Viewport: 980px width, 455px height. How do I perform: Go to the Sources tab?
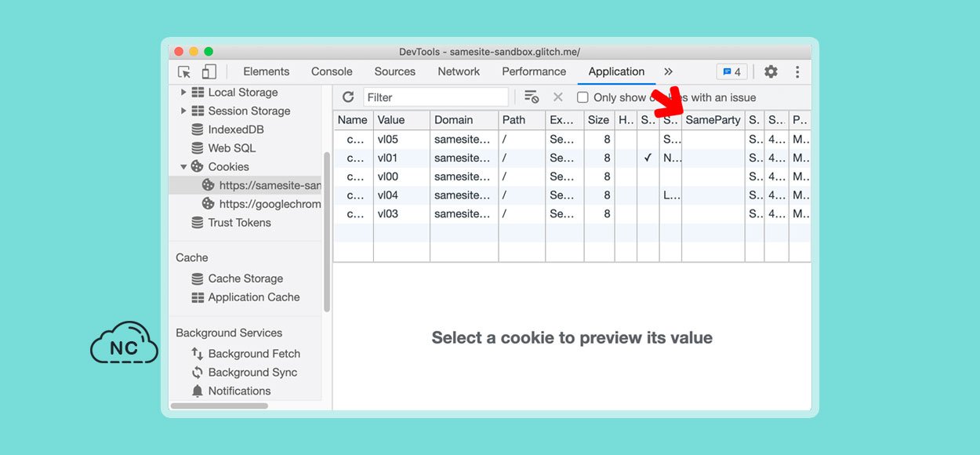pyautogui.click(x=395, y=71)
